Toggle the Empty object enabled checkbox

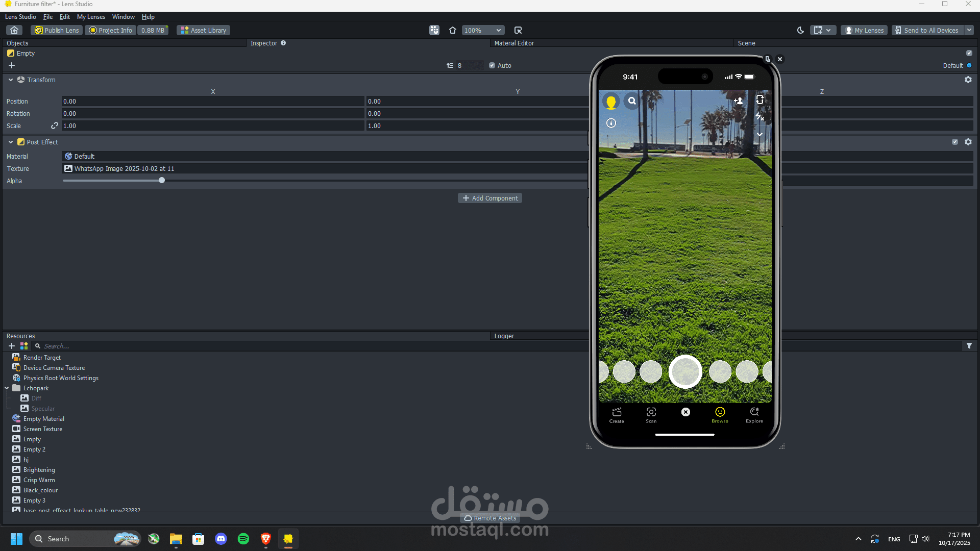[969, 53]
